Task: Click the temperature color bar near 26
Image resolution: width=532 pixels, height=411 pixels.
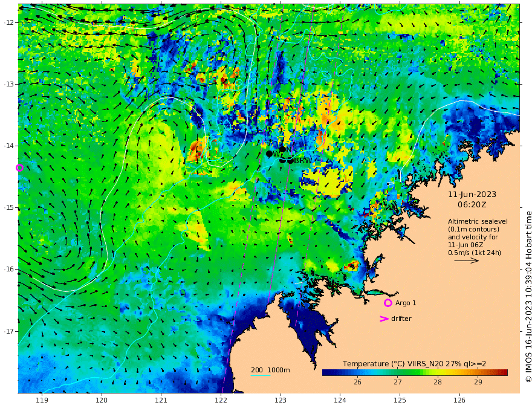Action: pos(357,372)
